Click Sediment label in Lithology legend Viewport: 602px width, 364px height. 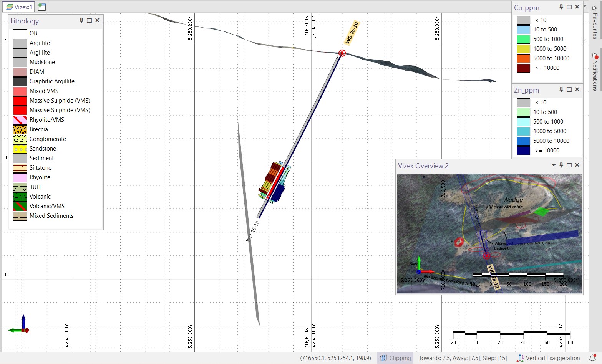pos(41,158)
